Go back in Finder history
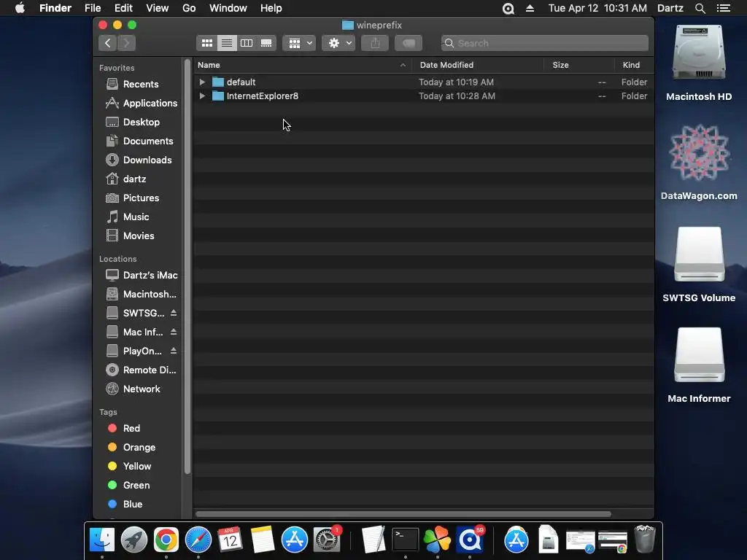 click(108, 43)
